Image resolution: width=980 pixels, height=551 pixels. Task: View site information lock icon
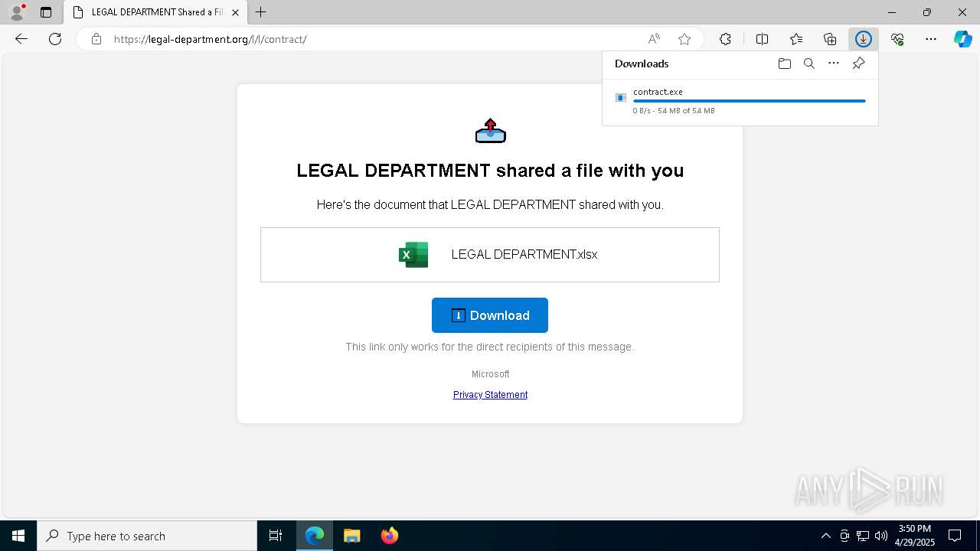pos(96,39)
